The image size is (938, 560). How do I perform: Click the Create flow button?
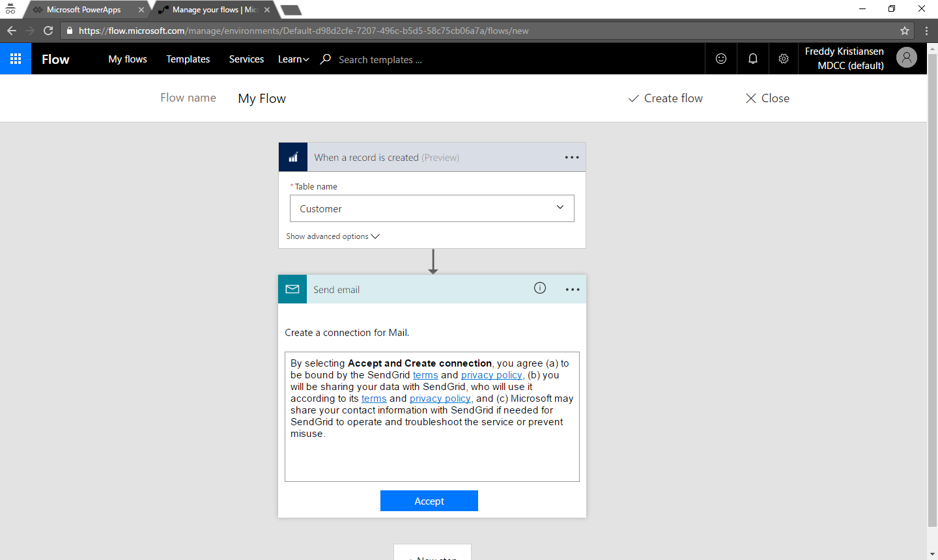tap(665, 98)
